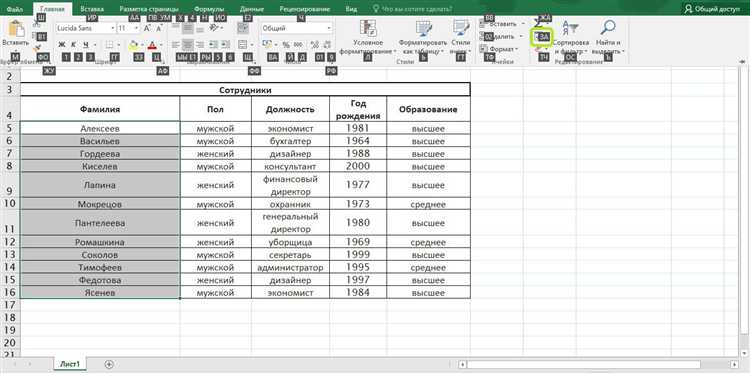
Task: Click the Что вы хотите сделать field
Action: point(413,9)
